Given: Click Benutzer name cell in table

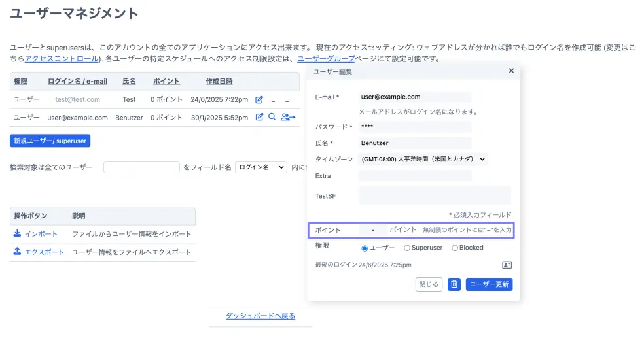Looking at the screenshot, I should tap(129, 118).
